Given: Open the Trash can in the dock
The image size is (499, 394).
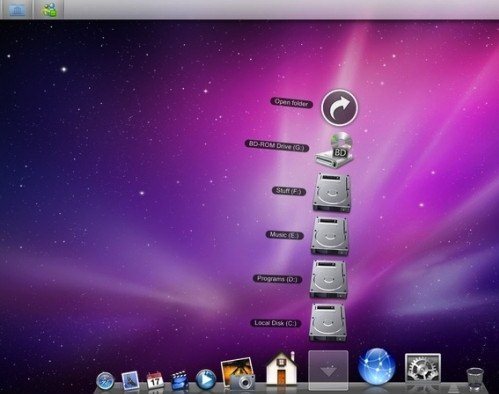Looking at the screenshot, I should pyautogui.click(x=475, y=379).
